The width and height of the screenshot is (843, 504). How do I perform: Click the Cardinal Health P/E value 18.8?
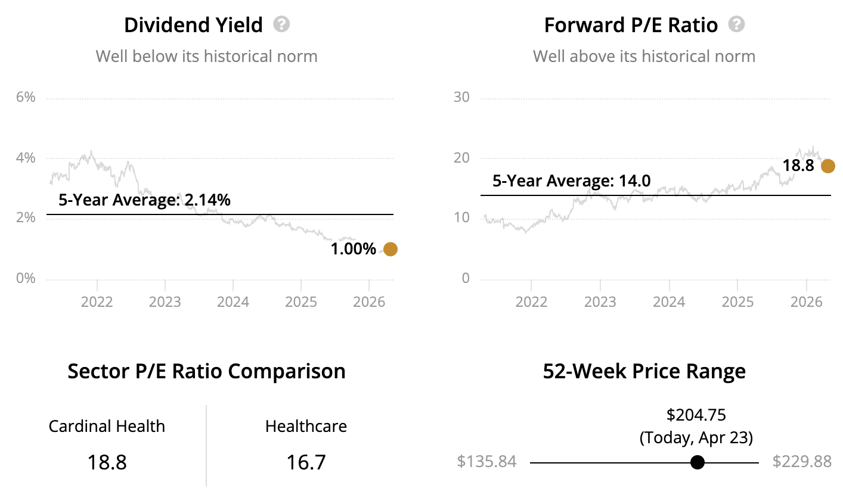tap(107, 462)
